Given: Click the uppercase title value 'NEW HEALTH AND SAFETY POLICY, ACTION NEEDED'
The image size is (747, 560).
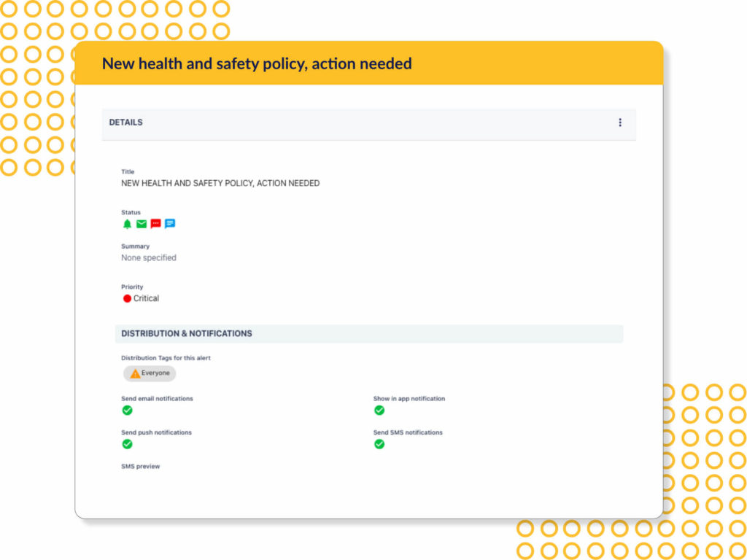Looking at the screenshot, I should pos(220,183).
